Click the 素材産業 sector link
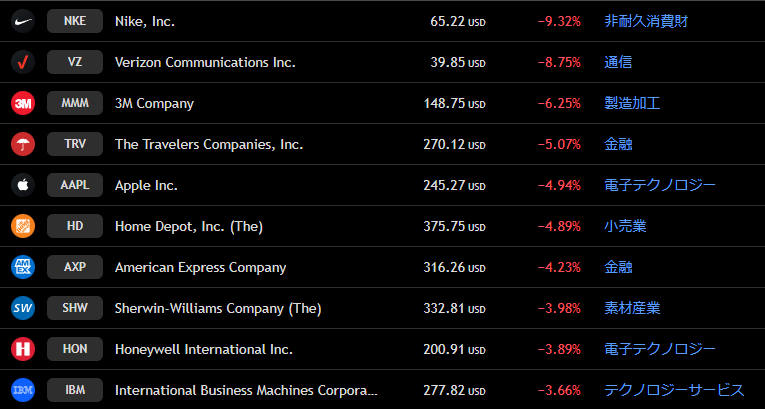 632,308
